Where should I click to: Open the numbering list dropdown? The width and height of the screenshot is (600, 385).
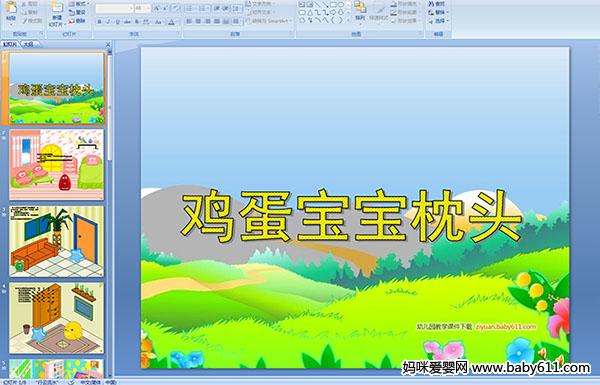point(204,8)
